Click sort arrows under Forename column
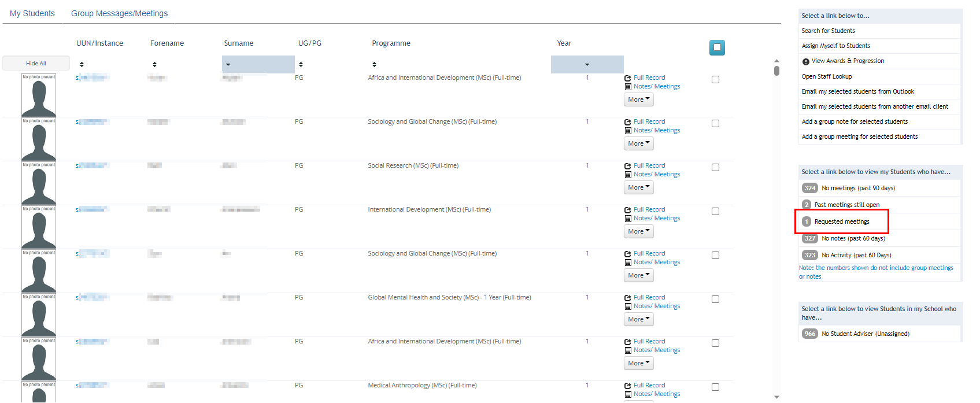 [154, 64]
